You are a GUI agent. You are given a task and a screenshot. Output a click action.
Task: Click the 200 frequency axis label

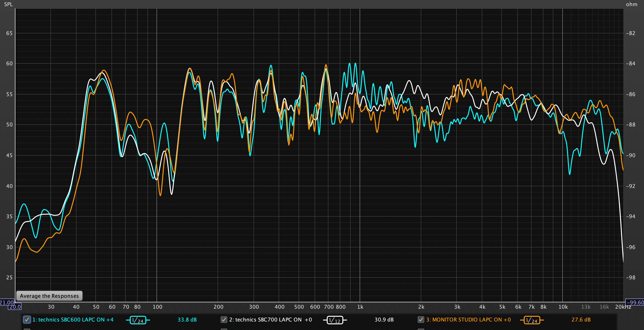tap(218, 307)
